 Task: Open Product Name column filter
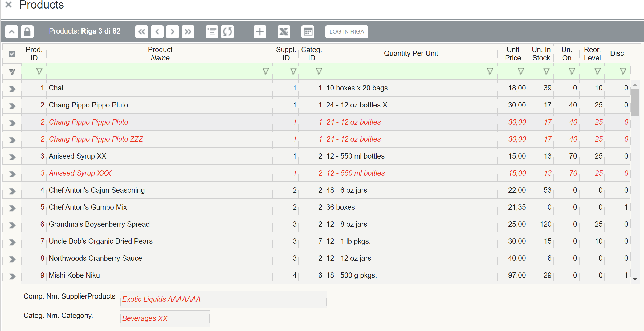266,71
